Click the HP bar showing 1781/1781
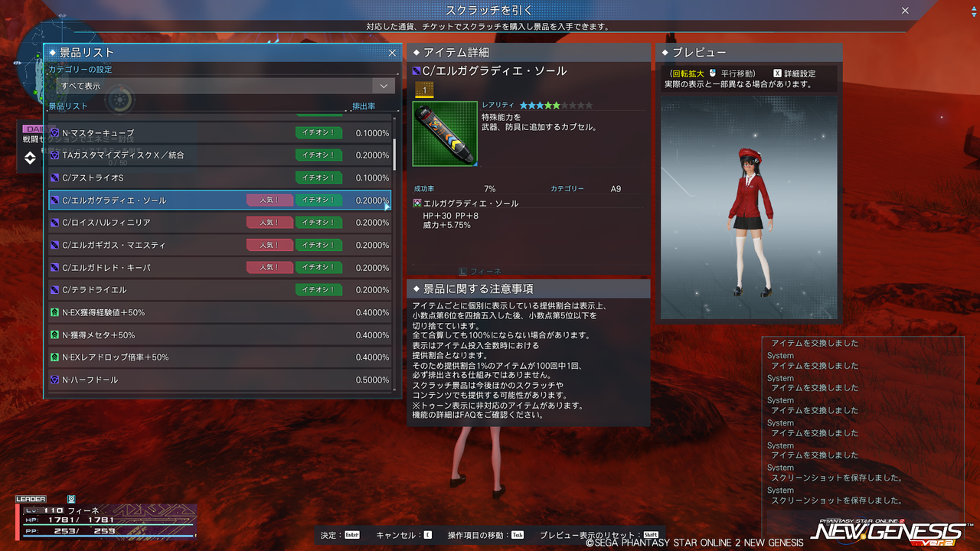Viewport: 980px width, 551px height. coord(109,520)
